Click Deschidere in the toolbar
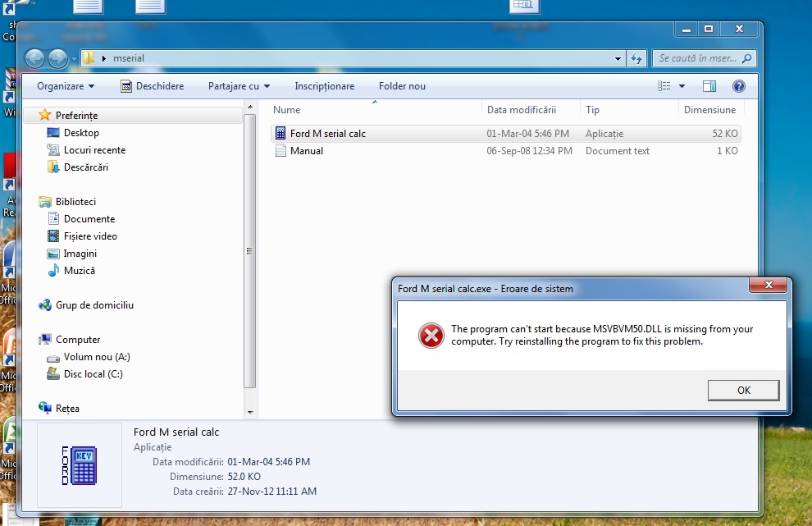 coord(153,86)
